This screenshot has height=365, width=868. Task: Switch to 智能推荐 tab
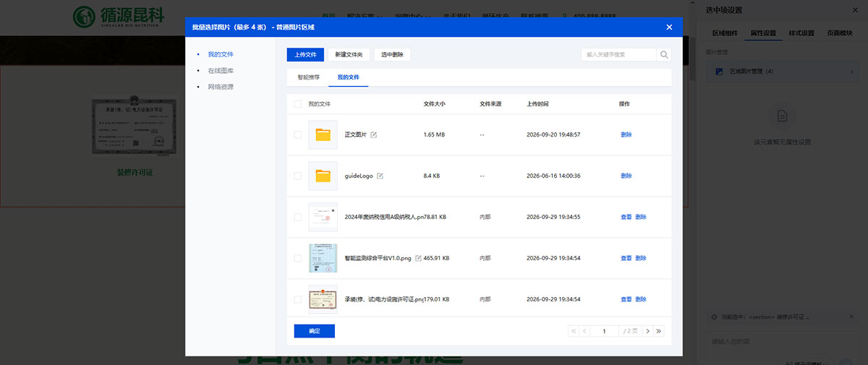tap(309, 77)
